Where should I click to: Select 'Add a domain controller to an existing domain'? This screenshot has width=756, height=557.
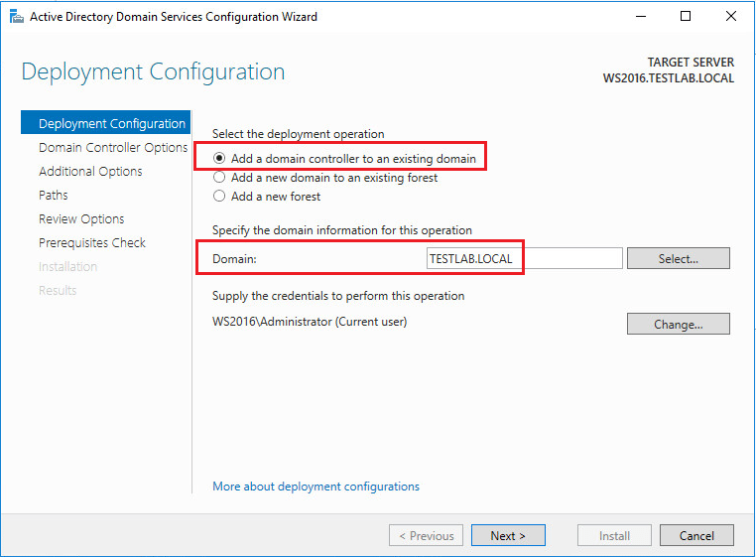coord(220,159)
